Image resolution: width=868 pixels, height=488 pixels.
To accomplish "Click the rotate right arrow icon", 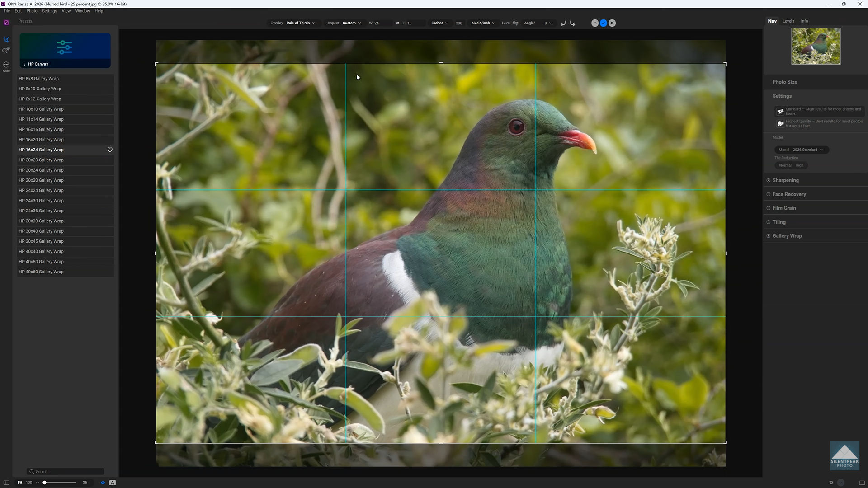I will coord(573,23).
